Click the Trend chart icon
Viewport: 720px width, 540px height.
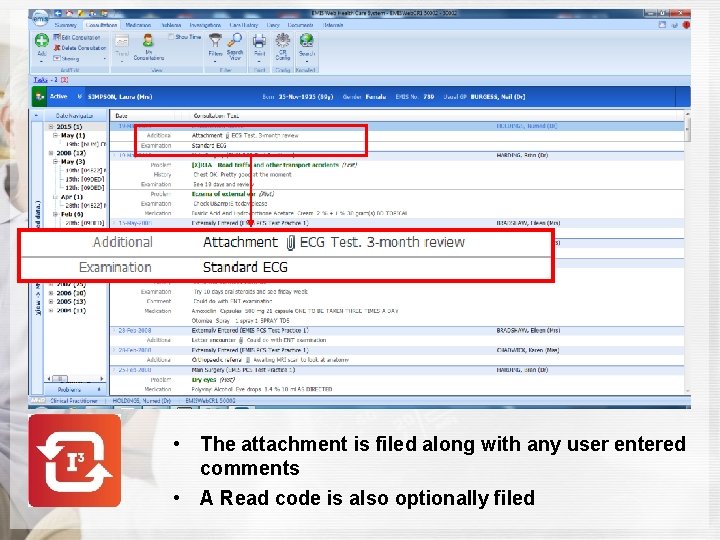click(122, 41)
